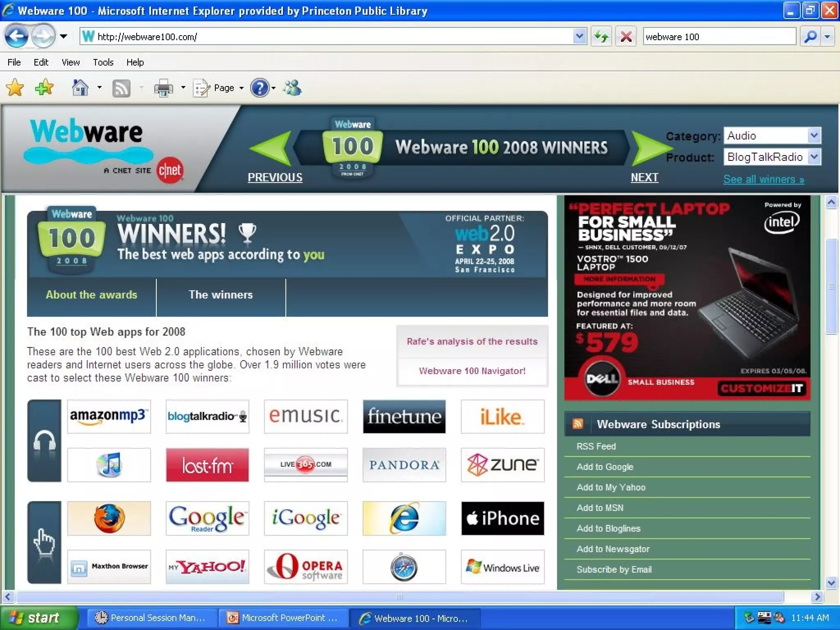Image resolution: width=840 pixels, height=630 pixels.
Task: Follow the See all winners link
Action: [x=763, y=179]
